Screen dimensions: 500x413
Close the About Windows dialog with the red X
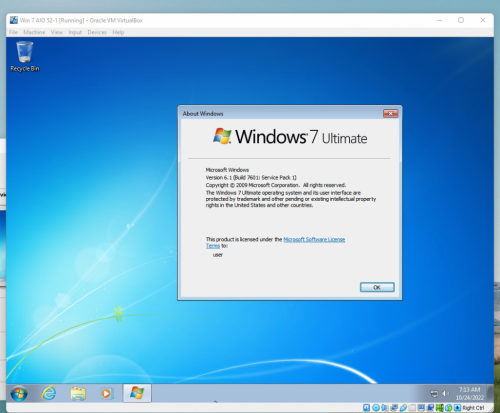click(x=390, y=114)
